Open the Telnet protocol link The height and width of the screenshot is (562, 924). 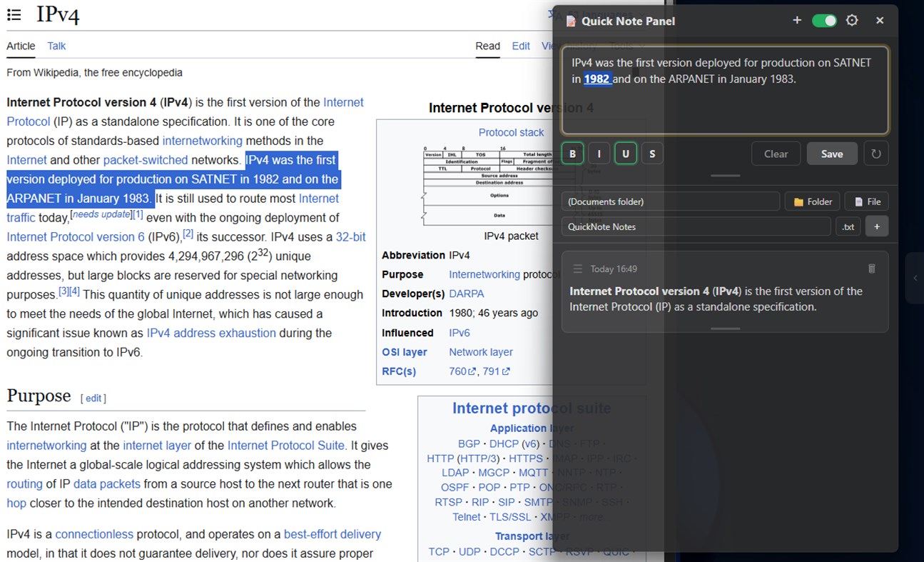pyautogui.click(x=467, y=517)
